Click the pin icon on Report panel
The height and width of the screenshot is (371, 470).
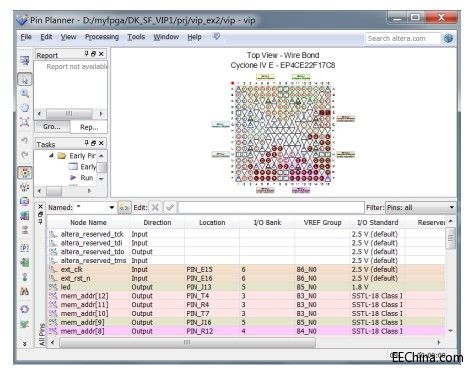[86, 53]
